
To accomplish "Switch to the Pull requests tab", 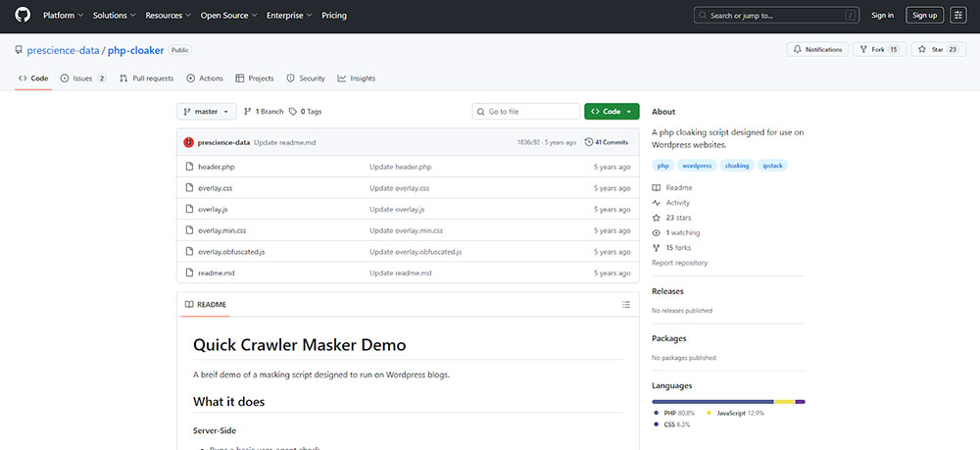I will click(x=146, y=78).
